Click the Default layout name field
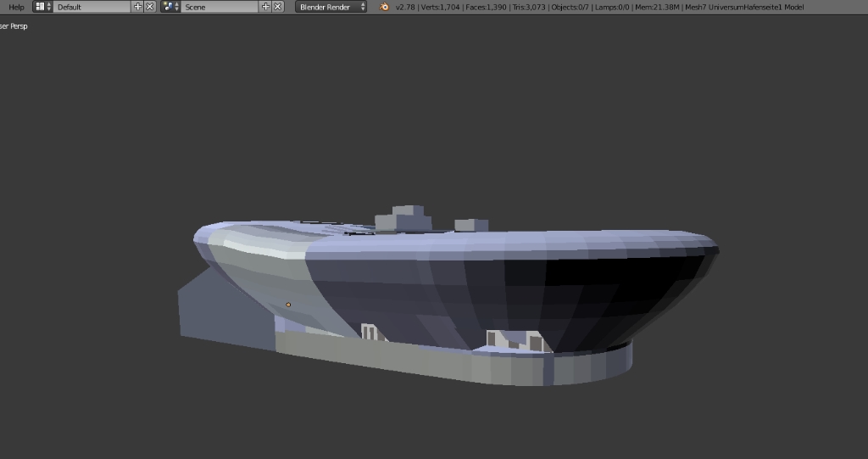The height and width of the screenshot is (459, 868). pos(92,7)
